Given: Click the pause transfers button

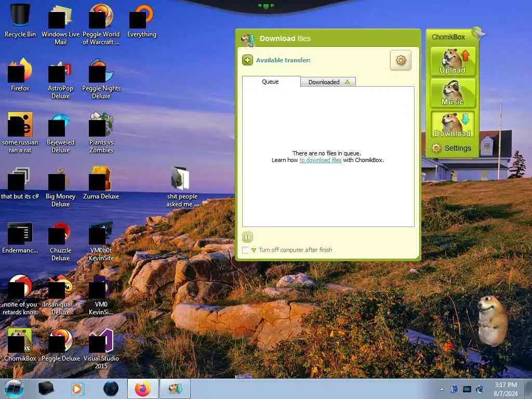Looking at the screenshot, I should pyautogui.click(x=247, y=237).
